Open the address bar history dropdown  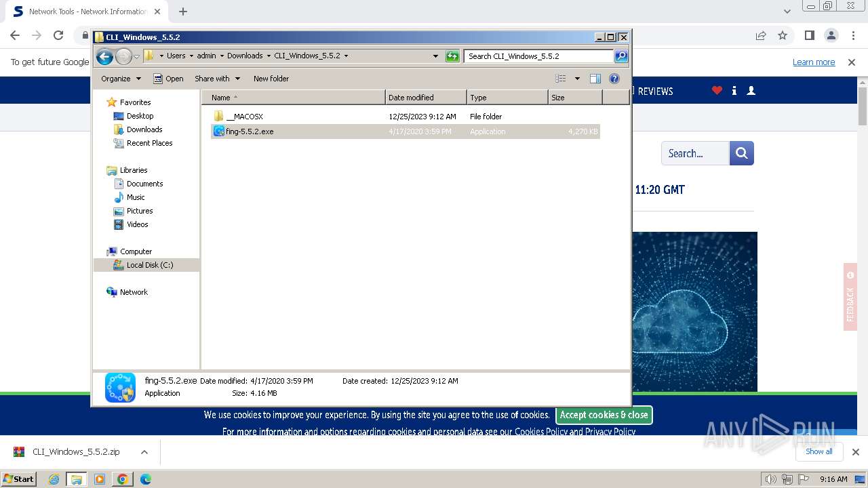tap(435, 56)
